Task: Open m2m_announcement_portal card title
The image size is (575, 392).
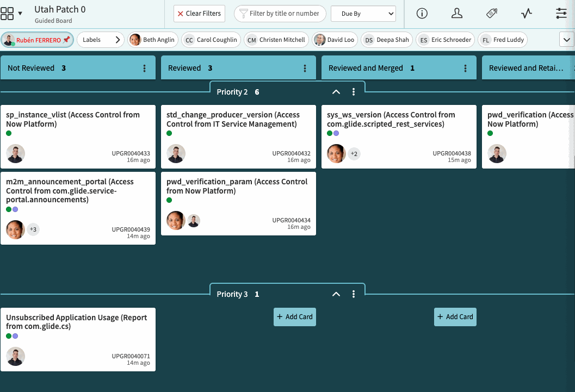Action: point(70,191)
